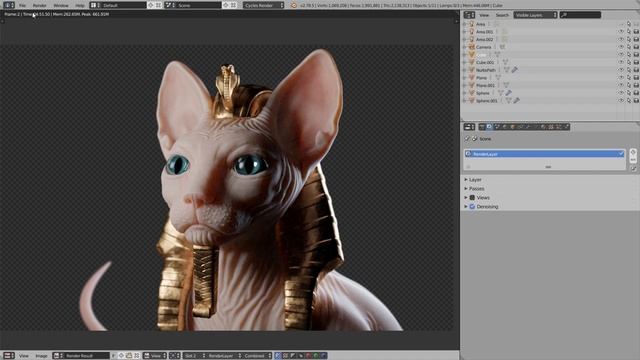Open the Window menu

click(61, 5)
